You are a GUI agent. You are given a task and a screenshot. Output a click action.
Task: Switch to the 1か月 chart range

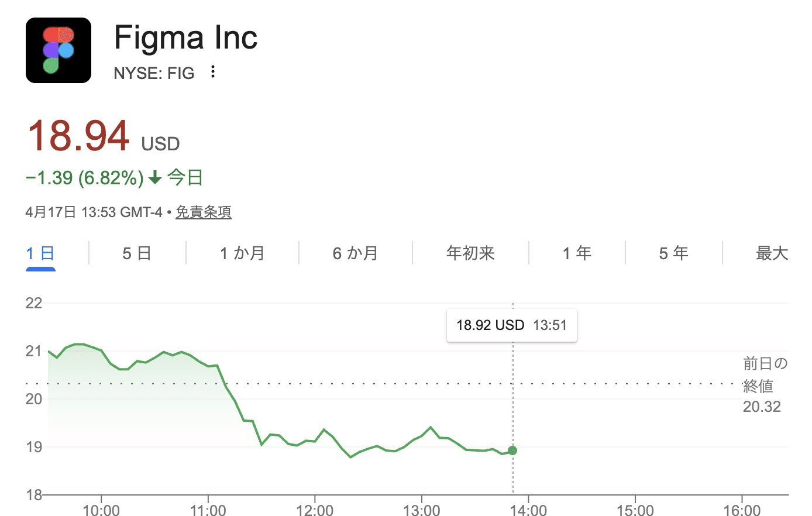point(242,253)
